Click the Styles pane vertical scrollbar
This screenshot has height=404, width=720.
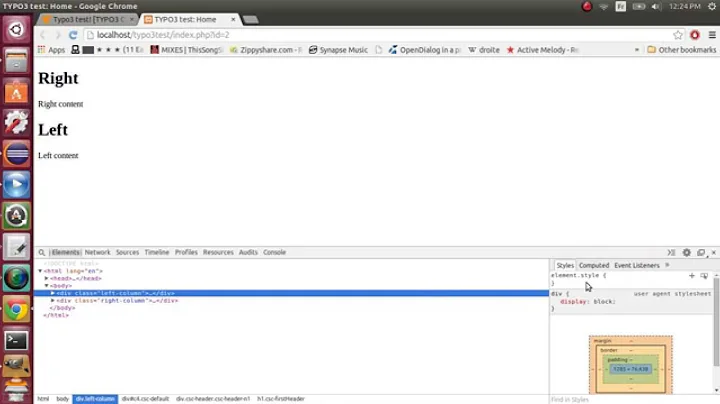pyautogui.click(x=716, y=321)
